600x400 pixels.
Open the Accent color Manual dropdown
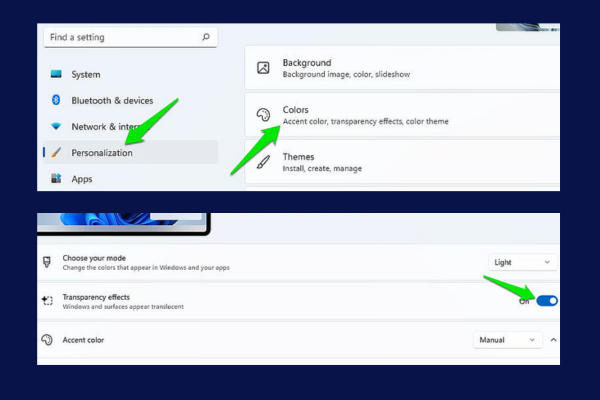(508, 340)
